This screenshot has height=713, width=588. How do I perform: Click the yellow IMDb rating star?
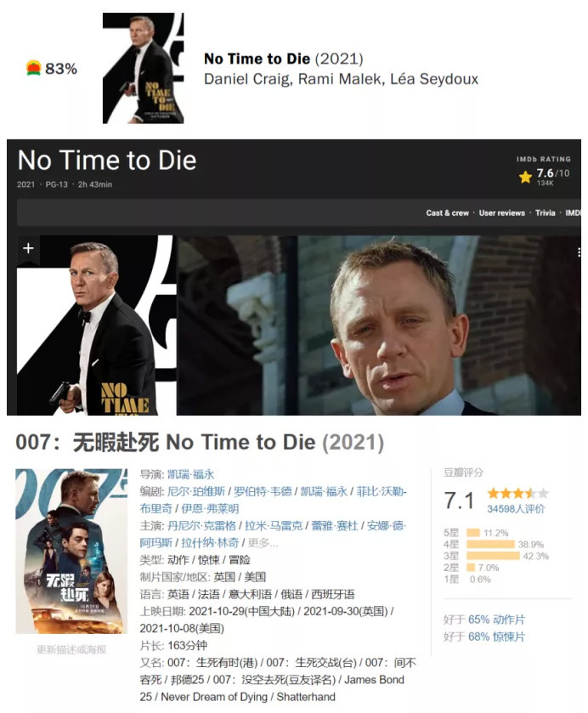[525, 177]
